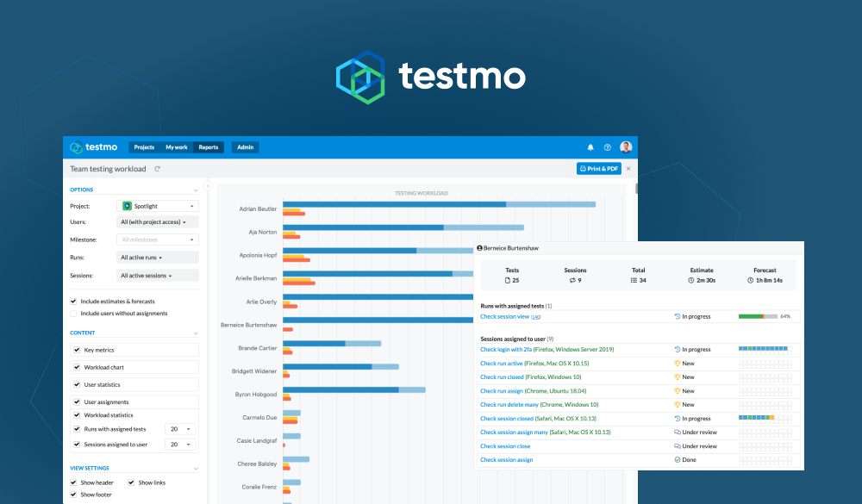Viewport: 862px width, 504px height.
Task: Click New status icon for Check run active
Action: tap(678, 364)
